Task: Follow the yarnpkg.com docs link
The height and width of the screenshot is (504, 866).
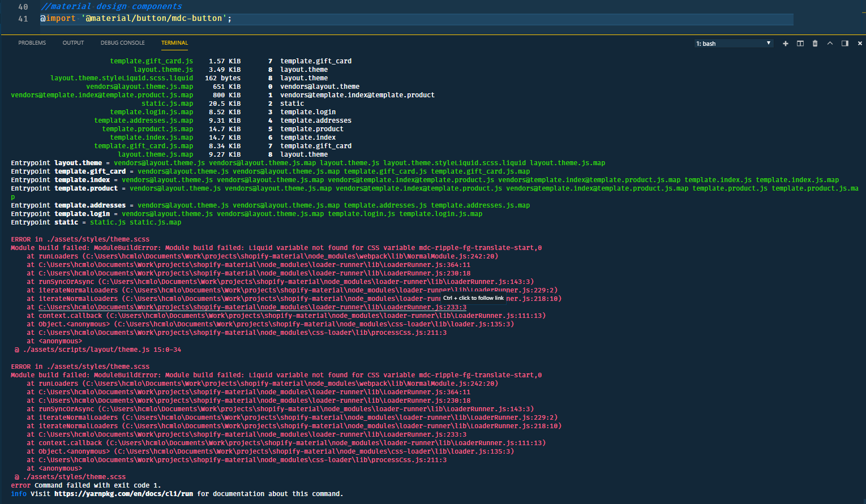Action: click(x=123, y=494)
